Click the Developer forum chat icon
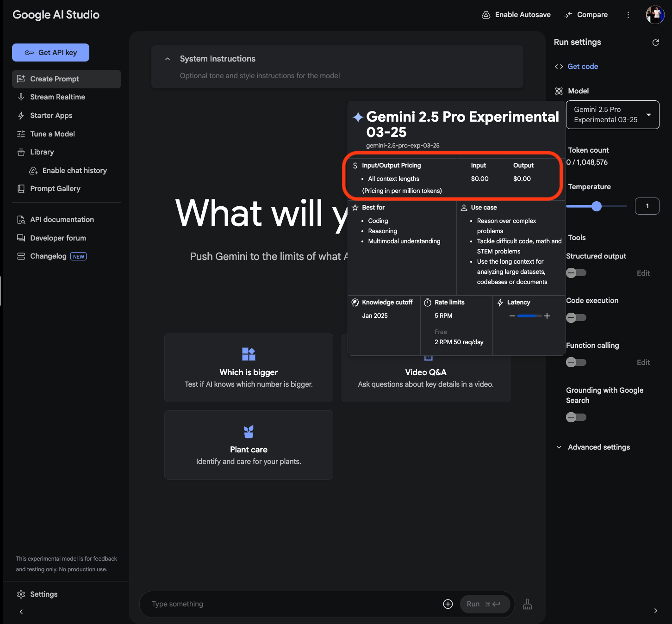This screenshot has width=672, height=624. point(21,238)
